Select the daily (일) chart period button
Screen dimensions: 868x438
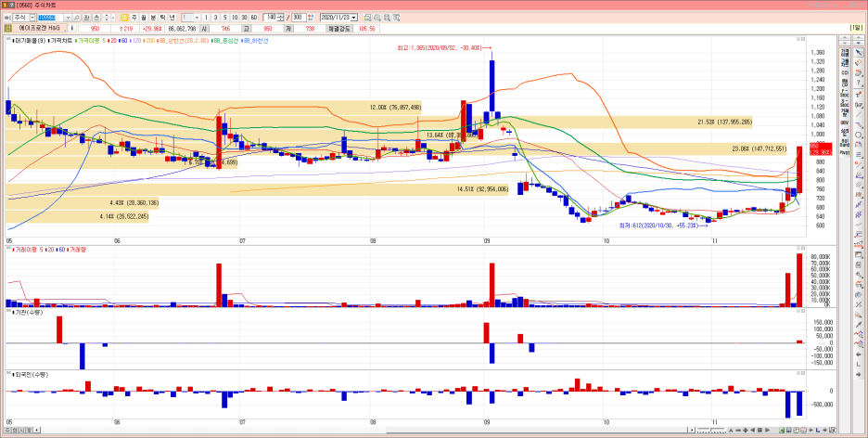tap(124, 17)
